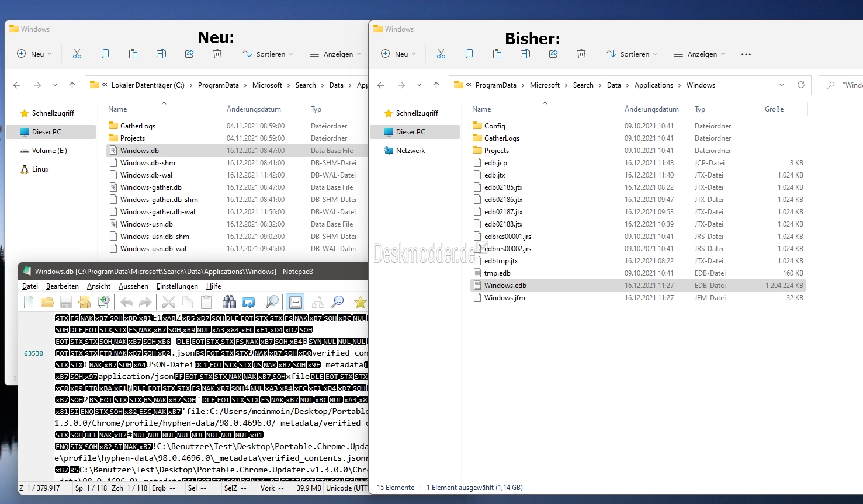Open Sortieren dropdown in left Explorer window

coord(268,54)
